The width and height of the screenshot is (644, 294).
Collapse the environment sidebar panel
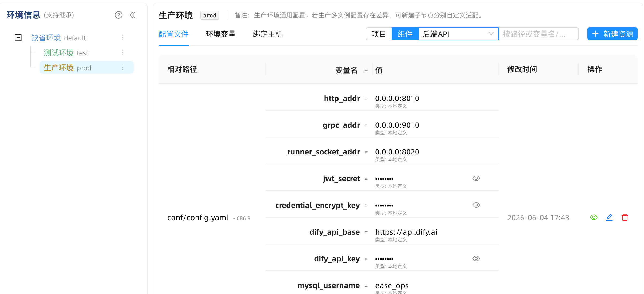point(133,15)
